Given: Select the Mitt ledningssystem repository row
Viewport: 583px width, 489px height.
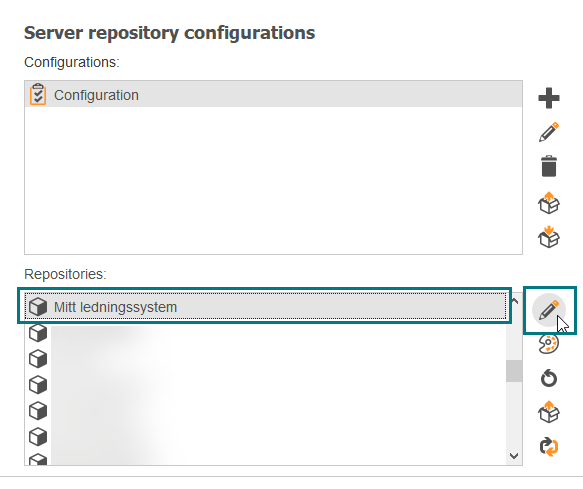Looking at the screenshot, I should pos(265,307).
